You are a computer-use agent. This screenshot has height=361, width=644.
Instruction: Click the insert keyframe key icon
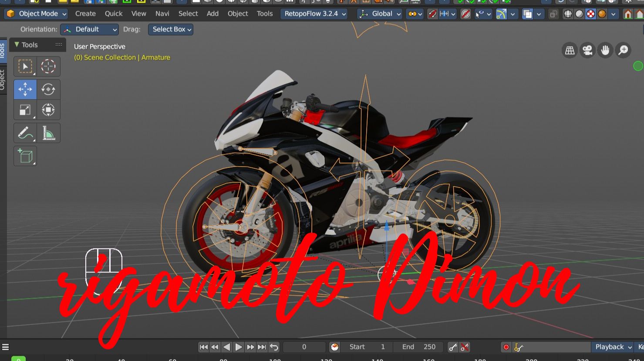tap(453, 347)
